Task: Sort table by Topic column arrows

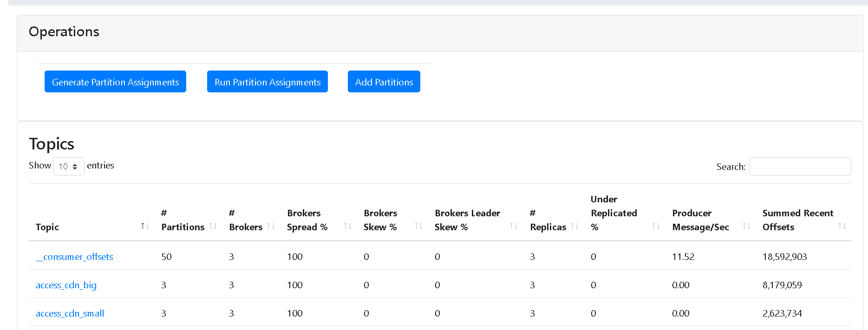Action: point(145,226)
